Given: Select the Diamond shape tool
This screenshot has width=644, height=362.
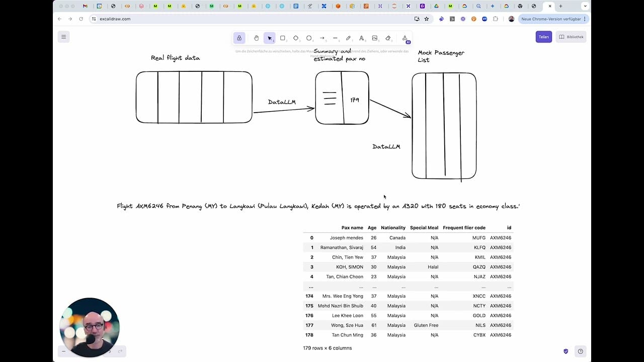Looking at the screenshot, I should (296, 38).
